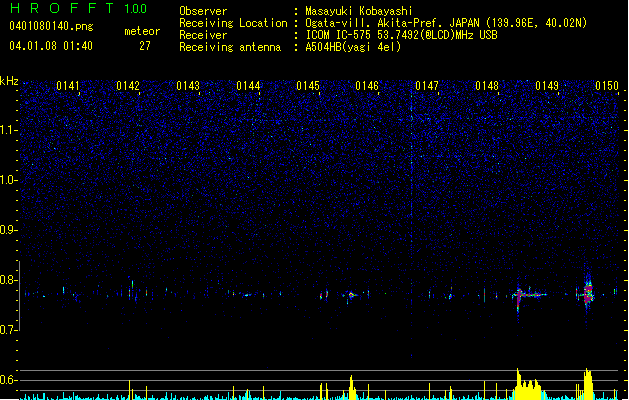Image resolution: width=629 pixels, height=400 pixels.
Task: Click the 0.8 frequency axis label
Action: pyautogui.click(x=9, y=280)
